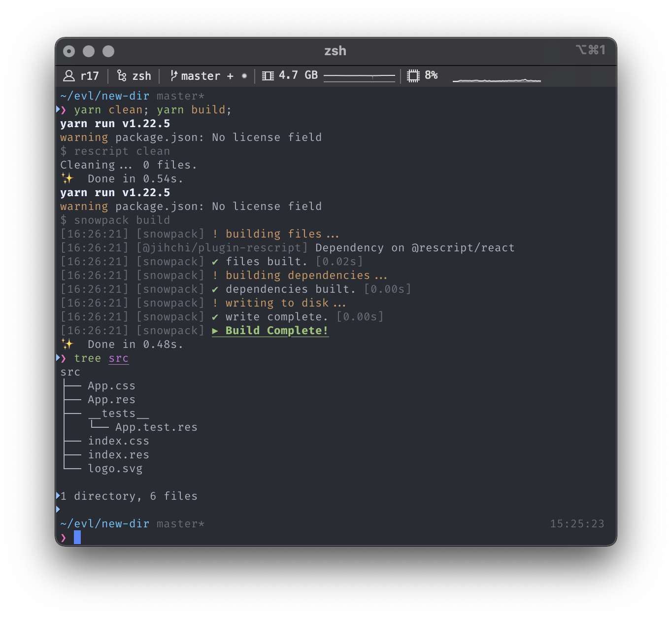This screenshot has height=619, width=672.
Task: Click the close window button
Action: tap(69, 51)
